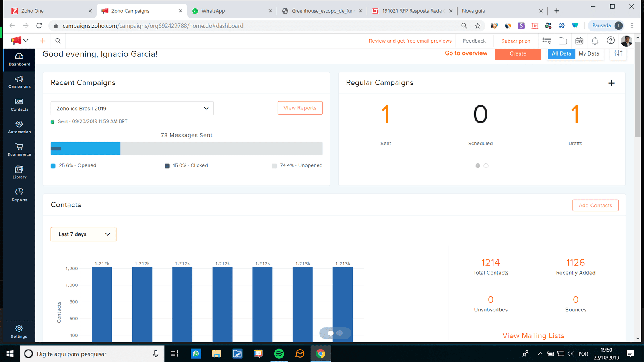Open WhatsApp from the taskbar
The image size is (644, 362).
coord(196,354)
